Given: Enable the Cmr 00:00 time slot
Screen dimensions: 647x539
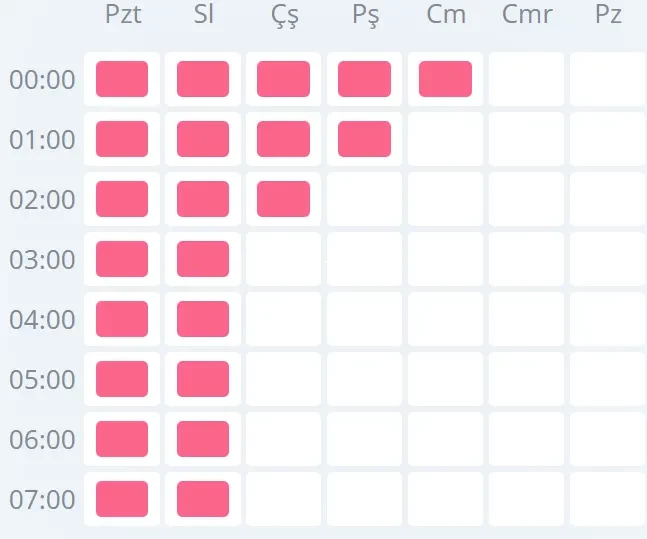Looking at the screenshot, I should click(x=526, y=79).
